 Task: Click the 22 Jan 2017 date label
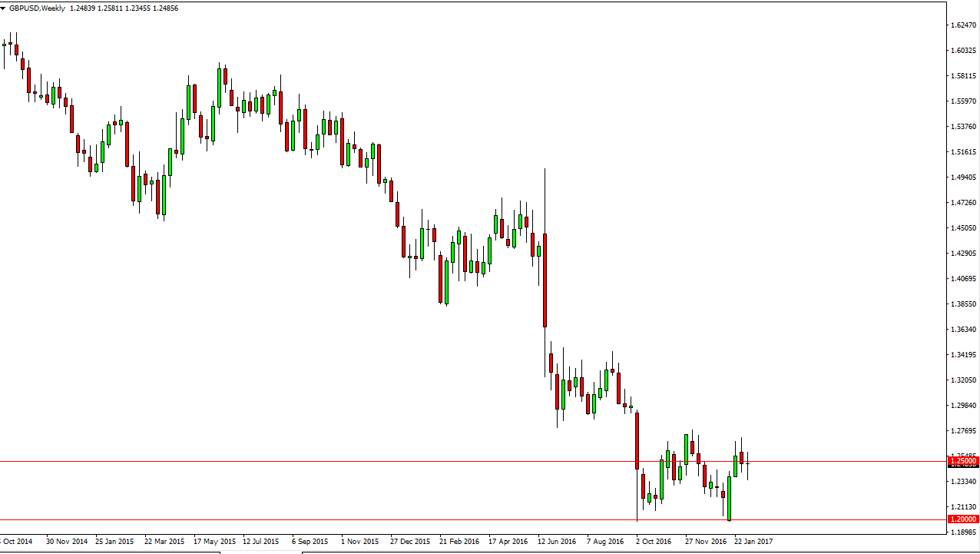point(754,542)
